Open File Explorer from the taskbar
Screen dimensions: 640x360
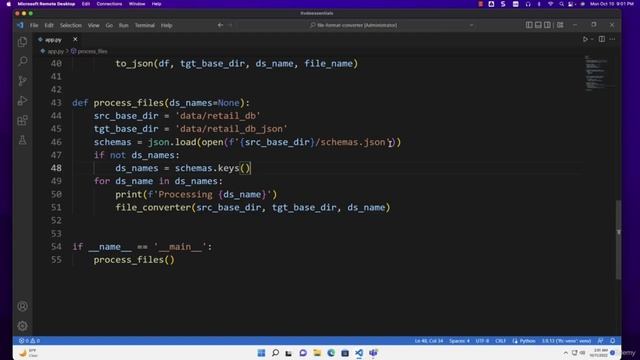[x=317, y=353]
